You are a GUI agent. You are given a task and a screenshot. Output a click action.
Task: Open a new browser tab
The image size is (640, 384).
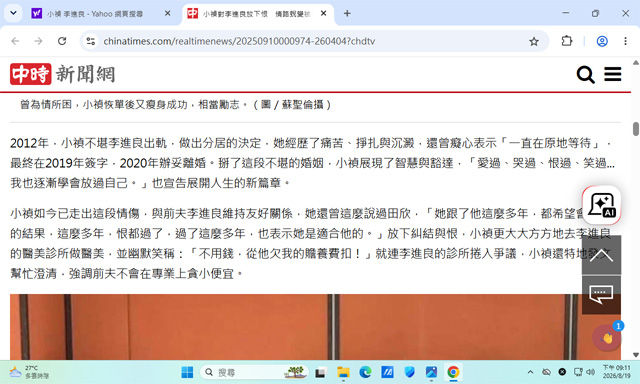[347, 13]
